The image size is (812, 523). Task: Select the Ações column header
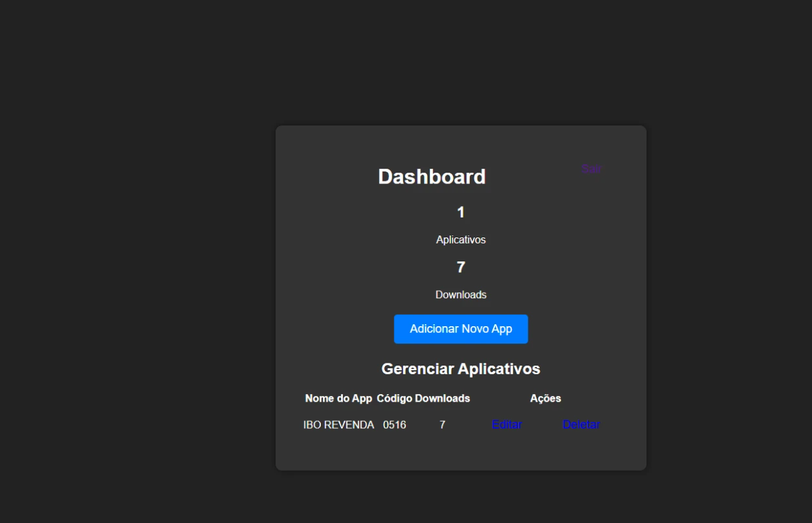point(545,398)
